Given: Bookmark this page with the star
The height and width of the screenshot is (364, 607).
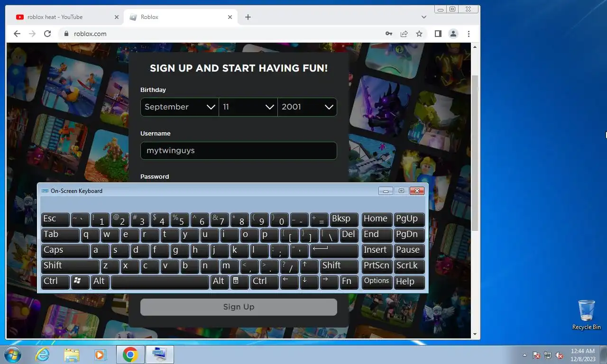Looking at the screenshot, I should [x=419, y=34].
